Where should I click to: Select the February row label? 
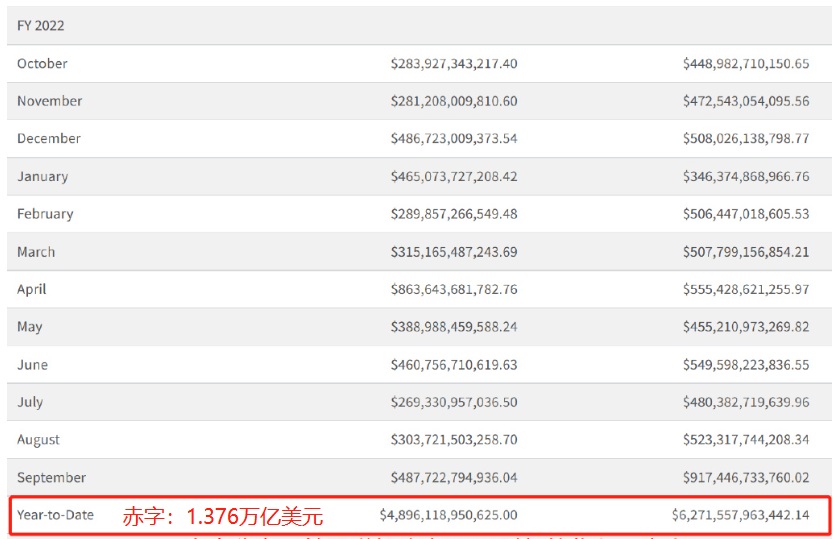pos(45,214)
